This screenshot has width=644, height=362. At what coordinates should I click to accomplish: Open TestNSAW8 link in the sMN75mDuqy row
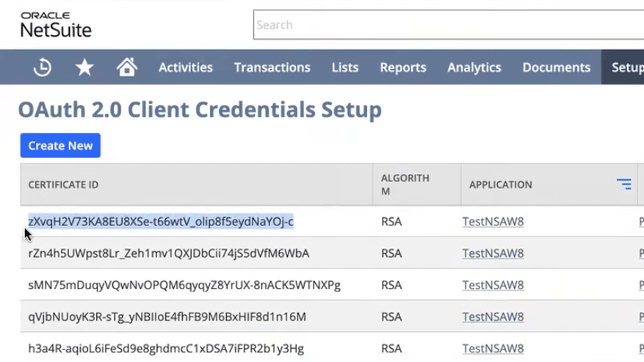click(493, 285)
